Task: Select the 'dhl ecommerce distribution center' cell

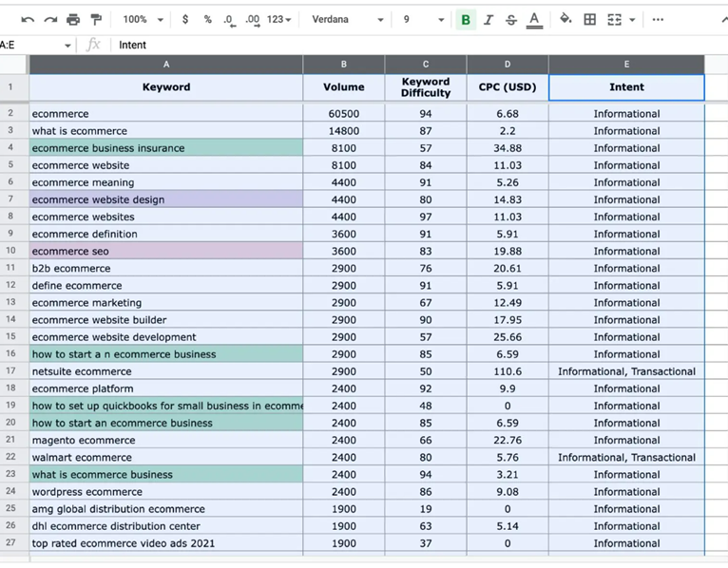Action: 166,526
